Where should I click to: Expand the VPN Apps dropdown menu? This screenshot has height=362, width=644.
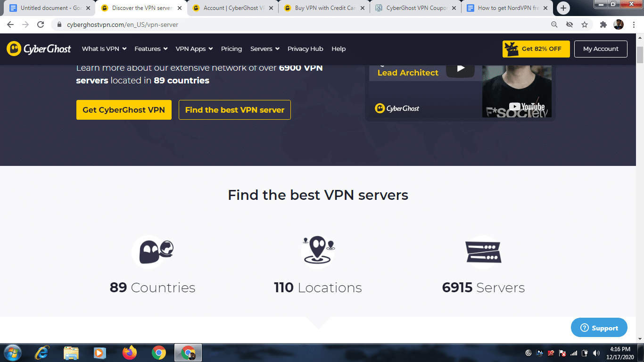(x=194, y=49)
